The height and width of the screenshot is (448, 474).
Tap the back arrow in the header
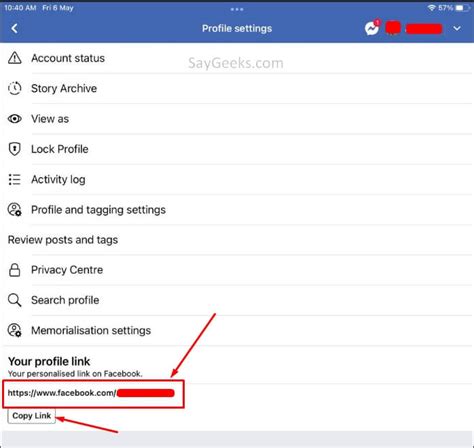[x=14, y=28]
